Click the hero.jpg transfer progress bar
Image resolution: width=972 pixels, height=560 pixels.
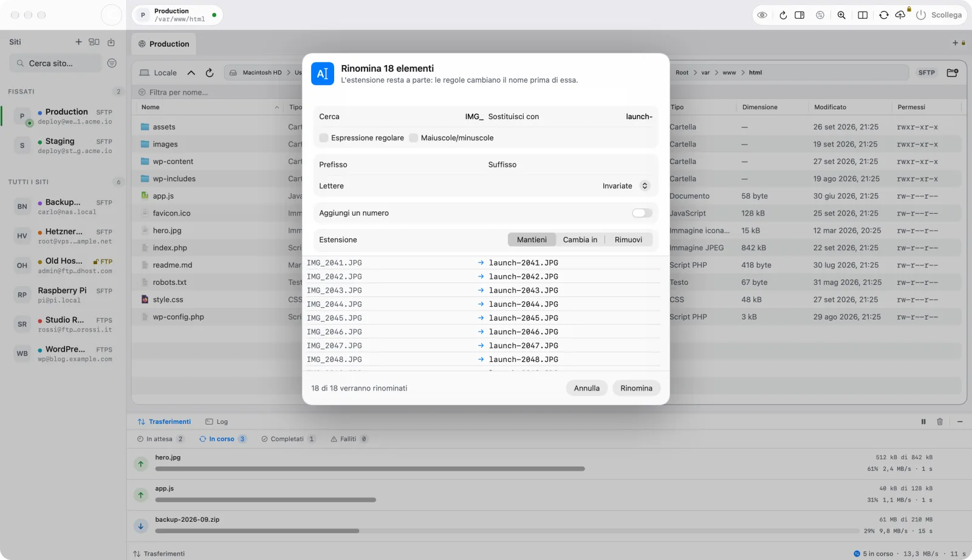[507, 469]
